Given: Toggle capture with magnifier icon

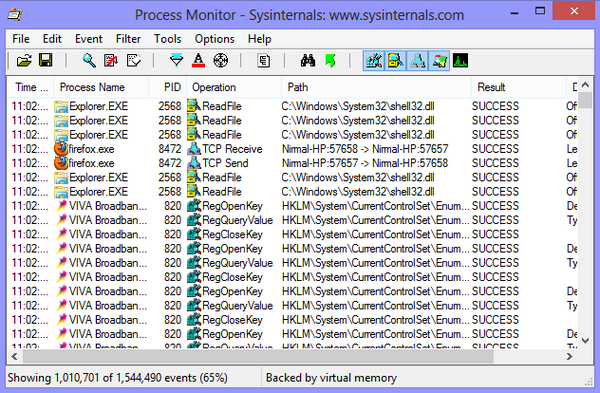Looking at the screenshot, I should [89, 60].
